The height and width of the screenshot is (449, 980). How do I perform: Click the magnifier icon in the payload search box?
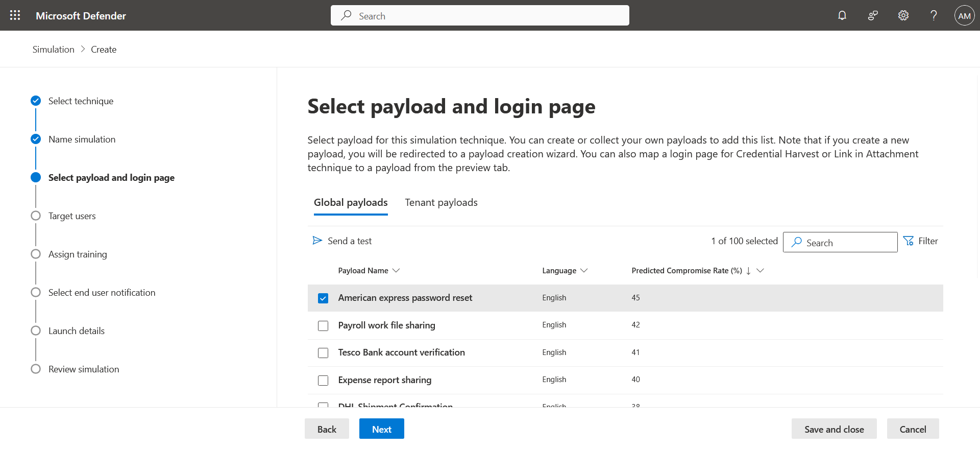[x=797, y=242]
